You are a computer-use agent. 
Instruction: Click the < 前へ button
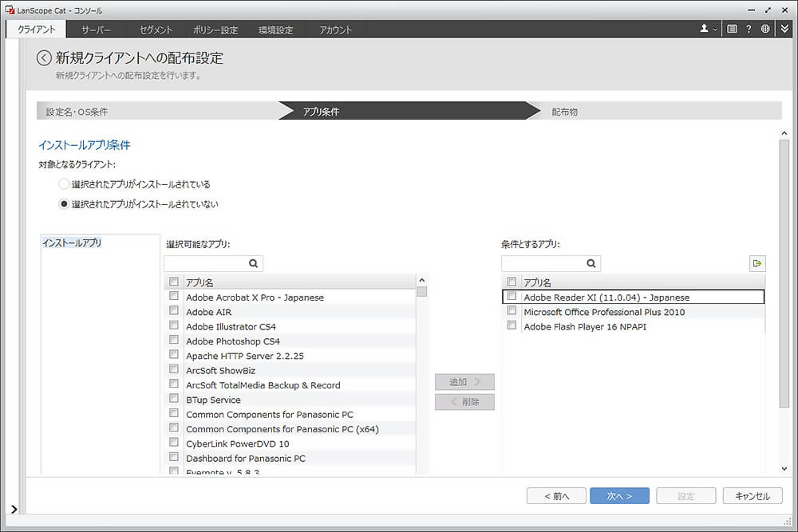tap(556, 496)
